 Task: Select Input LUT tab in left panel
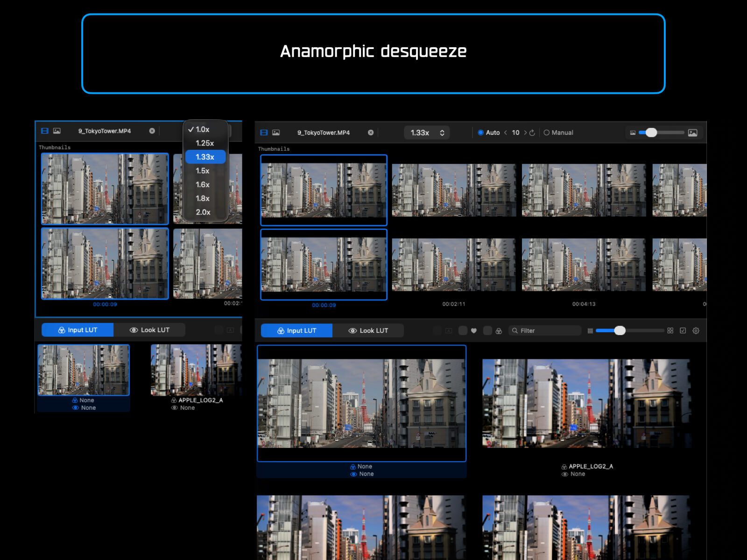[x=78, y=330]
